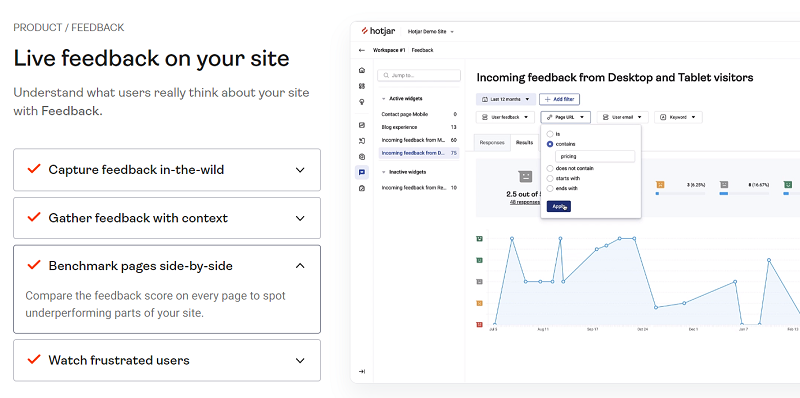Click the second green face on chart axis

coord(479,260)
